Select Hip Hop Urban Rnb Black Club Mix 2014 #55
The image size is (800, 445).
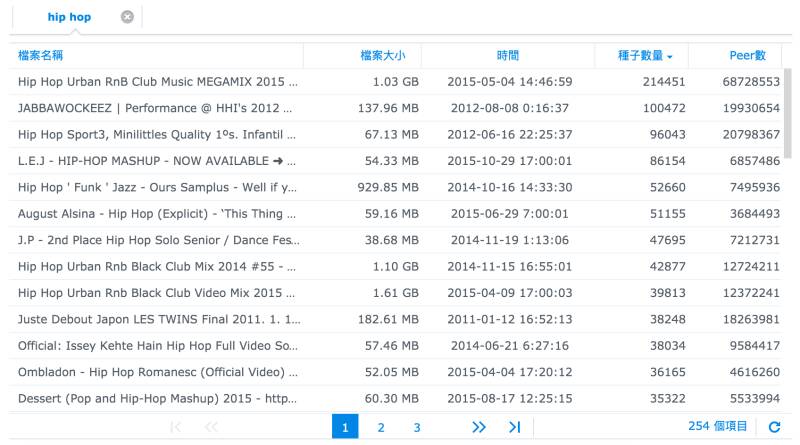(395, 266)
